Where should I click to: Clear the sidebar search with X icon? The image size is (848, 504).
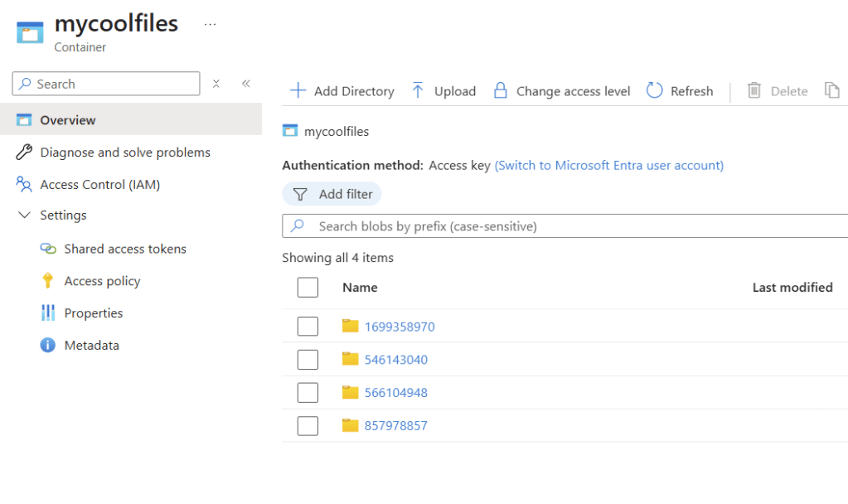[x=216, y=84]
